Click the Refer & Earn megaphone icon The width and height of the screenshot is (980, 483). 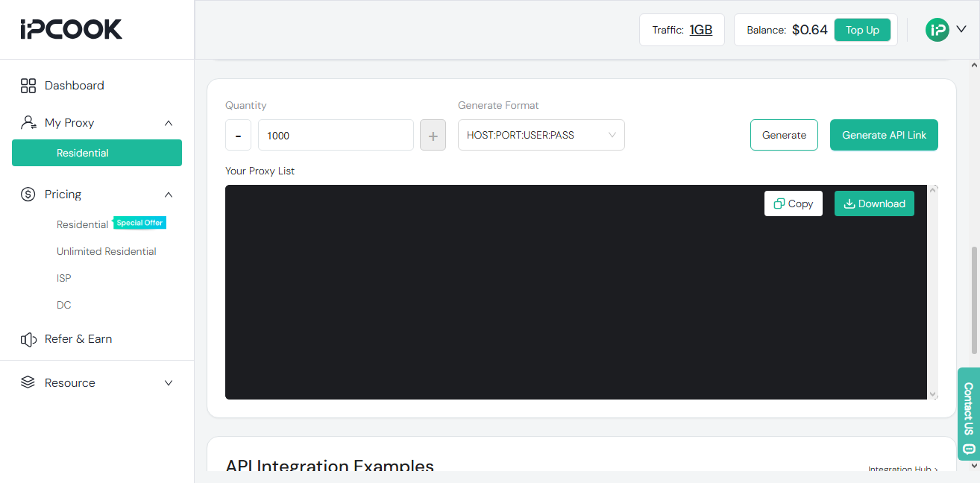click(28, 339)
